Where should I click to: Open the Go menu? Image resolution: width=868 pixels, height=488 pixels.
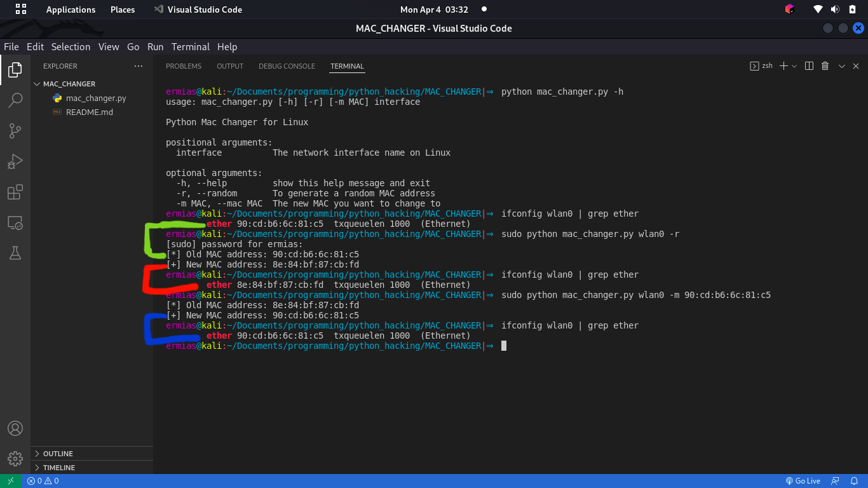click(x=133, y=47)
